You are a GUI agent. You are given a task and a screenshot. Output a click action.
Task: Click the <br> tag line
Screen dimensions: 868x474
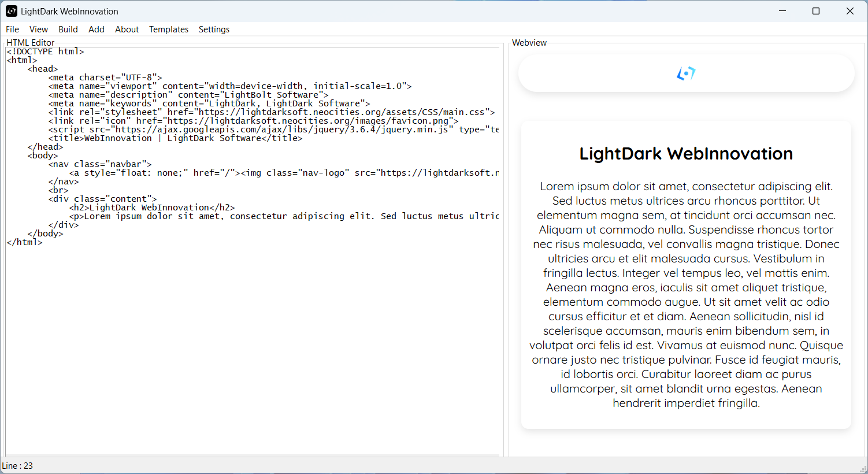click(x=58, y=190)
